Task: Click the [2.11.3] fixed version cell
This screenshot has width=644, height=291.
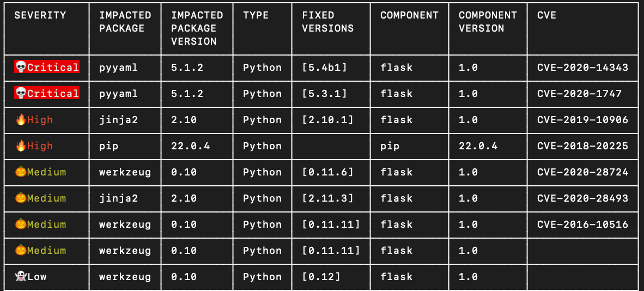Action: [x=327, y=198]
